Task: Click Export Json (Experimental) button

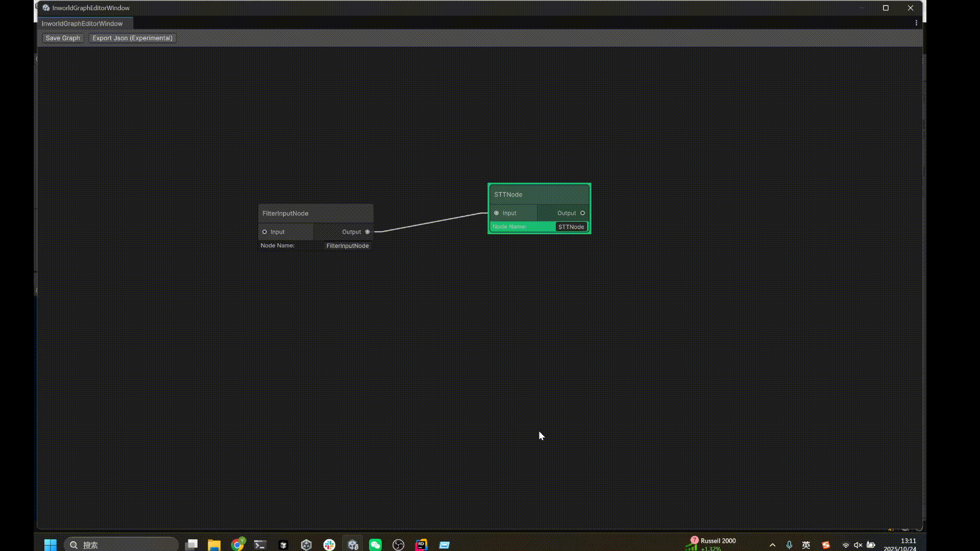Action: tap(132, 38)
